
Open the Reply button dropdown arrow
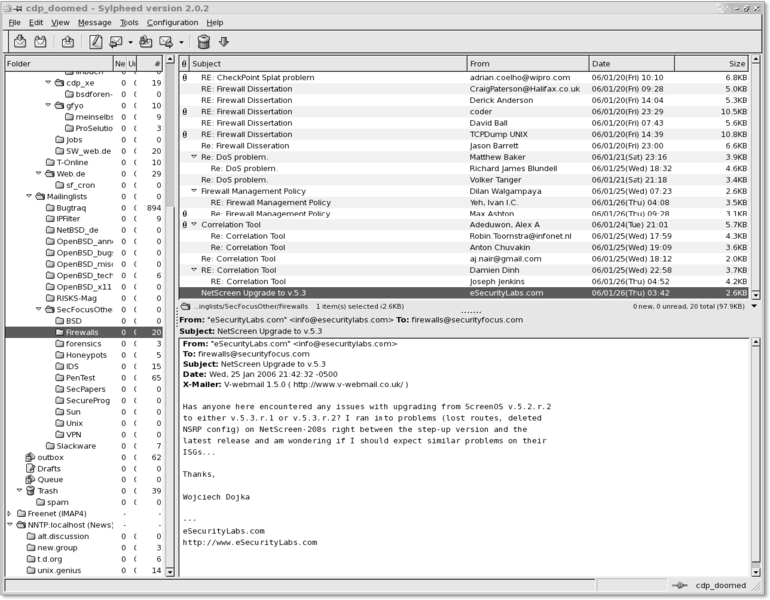tap(131, 42)
